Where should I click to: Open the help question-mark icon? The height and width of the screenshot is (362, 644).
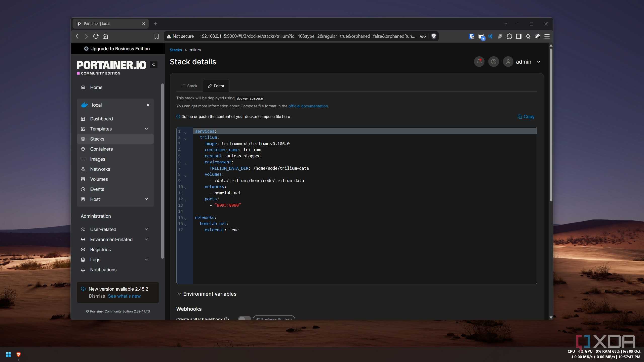[x=493, y=62]
